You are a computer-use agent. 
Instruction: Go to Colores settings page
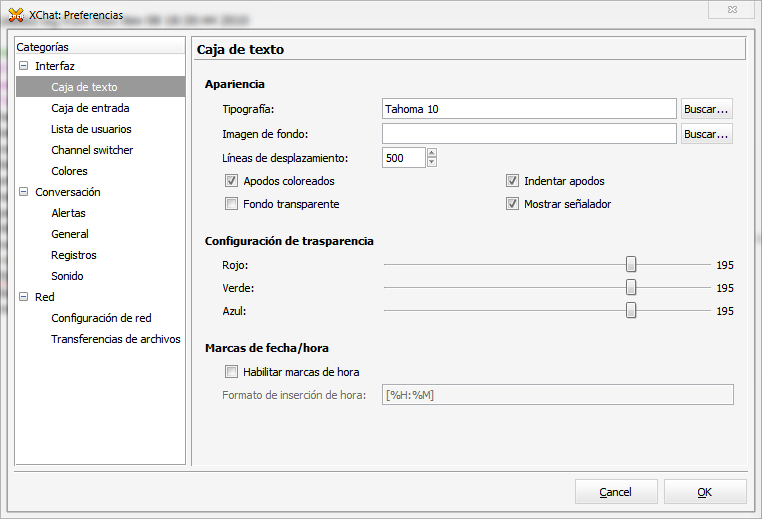[69, 171]
